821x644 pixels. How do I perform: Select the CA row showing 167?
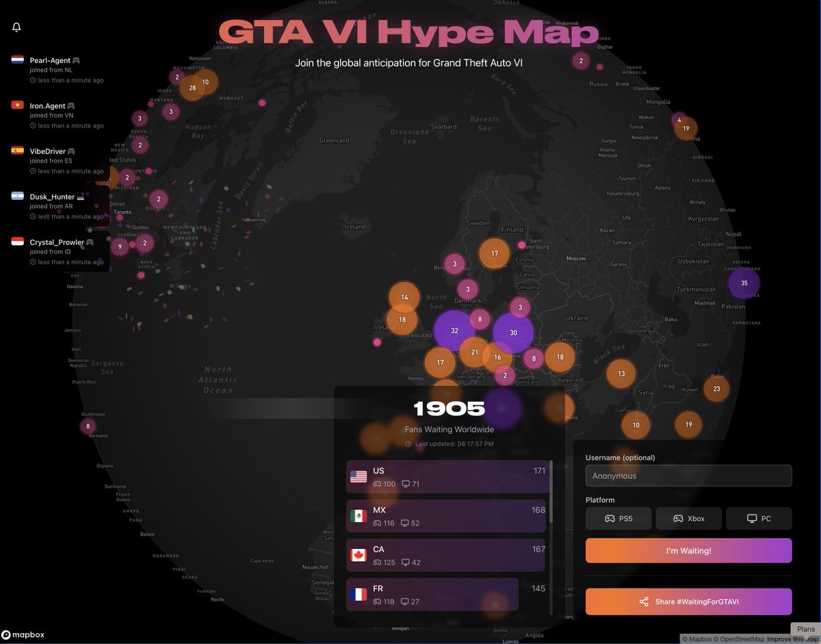(x=446, y=555)
